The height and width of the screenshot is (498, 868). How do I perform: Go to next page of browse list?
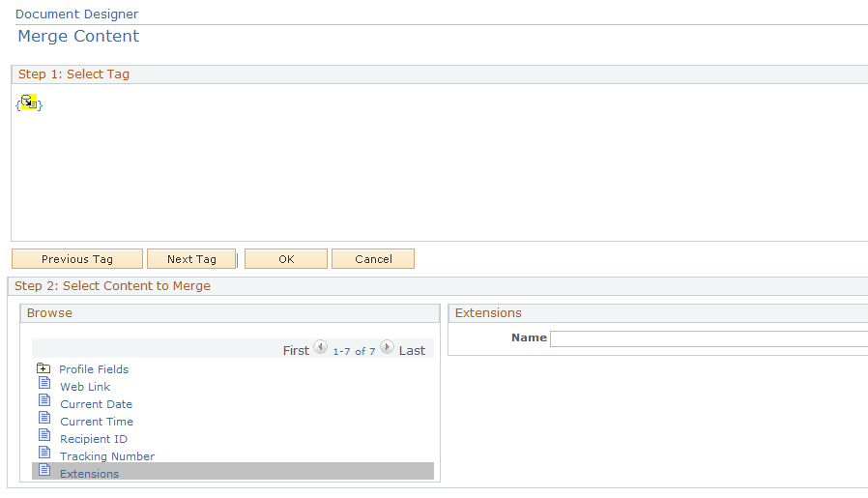pos(387,347)
